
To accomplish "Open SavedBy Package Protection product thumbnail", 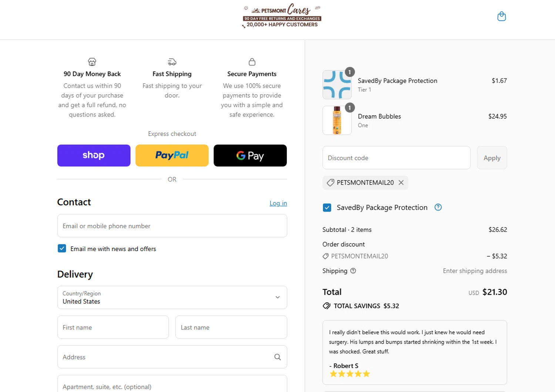I will pos(337,85).
